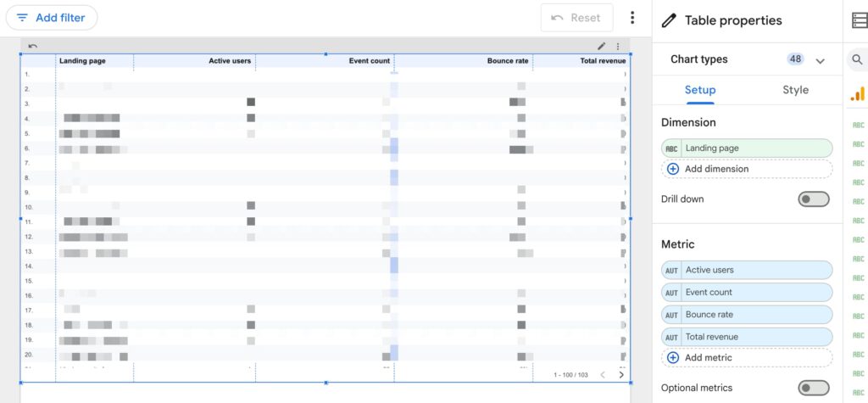Image resolution: width=868 pixels, height=403 pixels.
Task: Click Add dimension field
Action: click(x=746, y=169)
